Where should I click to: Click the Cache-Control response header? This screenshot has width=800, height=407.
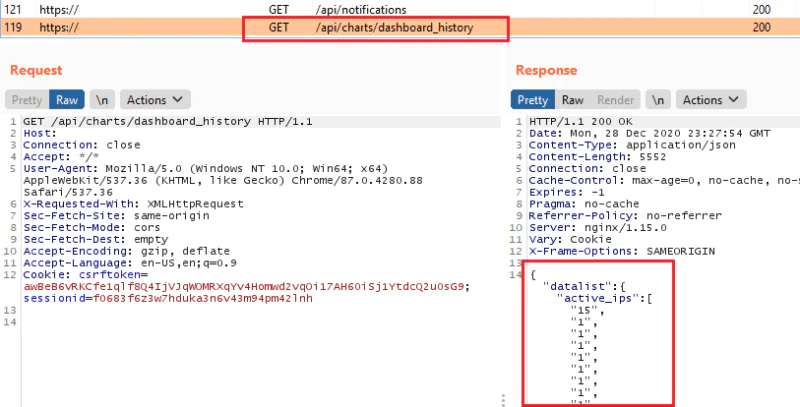664,181
